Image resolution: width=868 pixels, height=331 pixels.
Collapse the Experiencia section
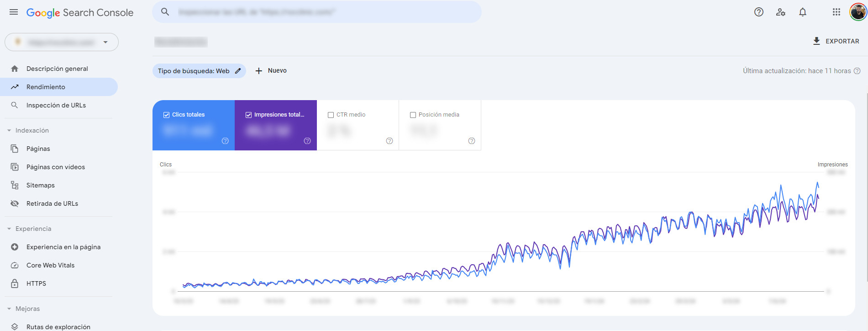pyautogui.click(x=9, y=229)
